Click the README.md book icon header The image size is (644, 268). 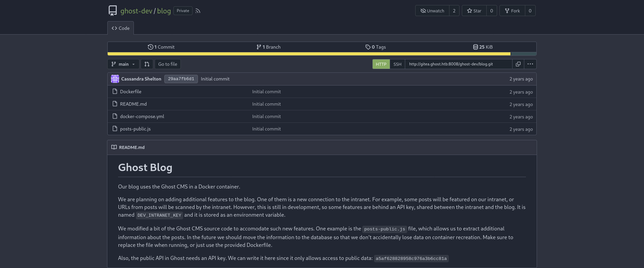point(114,147)
